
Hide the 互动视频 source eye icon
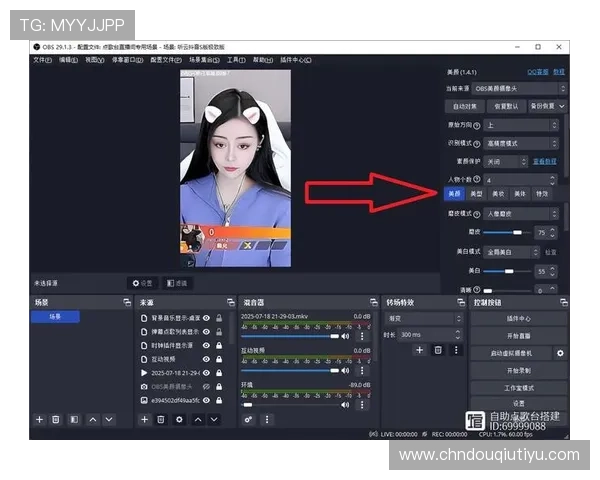click(206, 359)
